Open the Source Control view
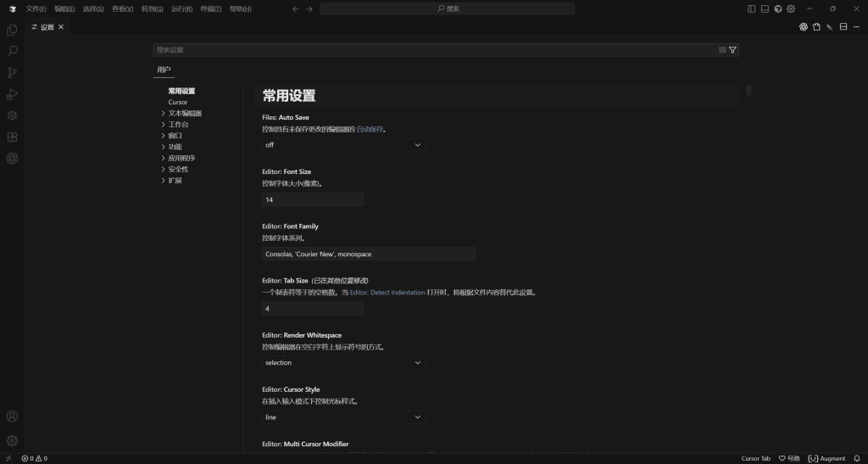This screenshot has height=464, width=868. tap(12, 73)
